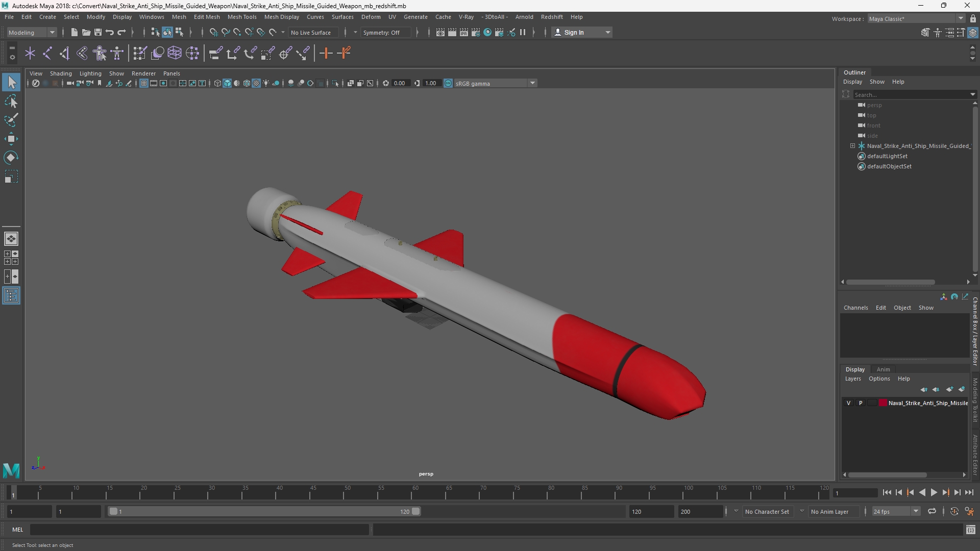Viewport: 980px width, 551px height.
Task: Open the Script Editor icon
Action: pyautogui.click(x=971, y=530)
